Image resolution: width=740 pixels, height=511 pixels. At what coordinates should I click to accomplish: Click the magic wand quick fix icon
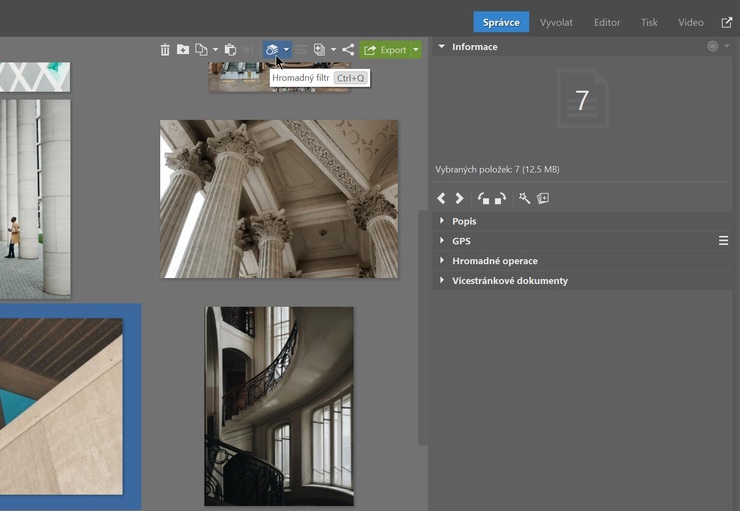[524, 198]
